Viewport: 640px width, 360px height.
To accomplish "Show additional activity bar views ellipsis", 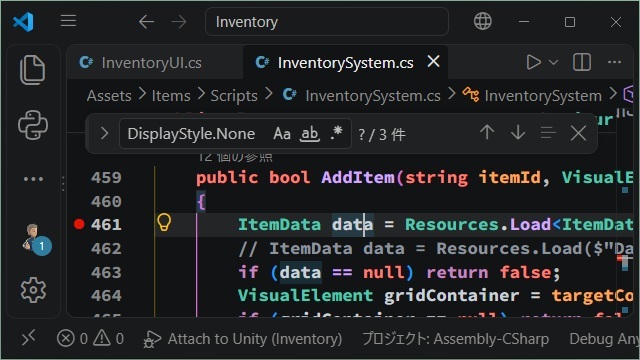I will [33, 179].
